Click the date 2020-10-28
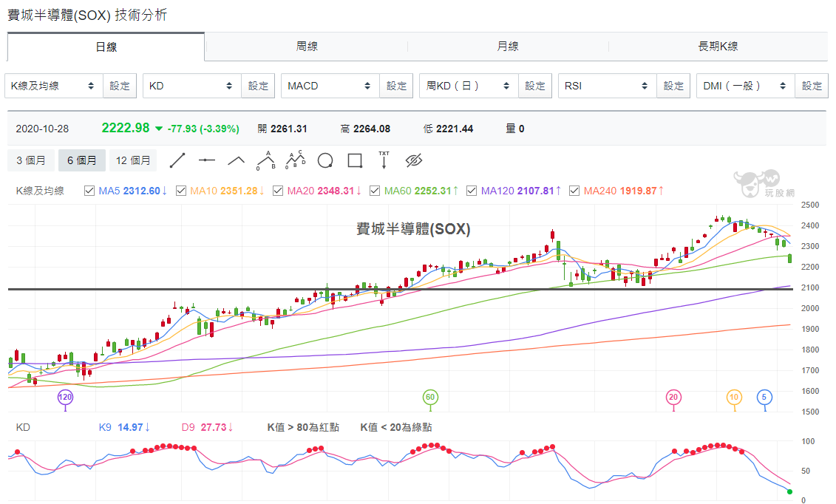The image size is (836, 504). click(x=42, y=129)
